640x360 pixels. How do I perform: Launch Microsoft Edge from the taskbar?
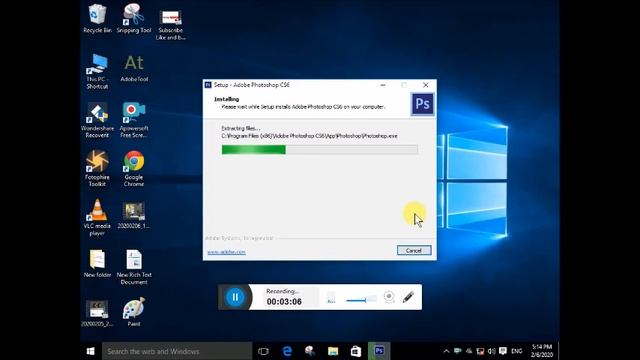point(287,351)
